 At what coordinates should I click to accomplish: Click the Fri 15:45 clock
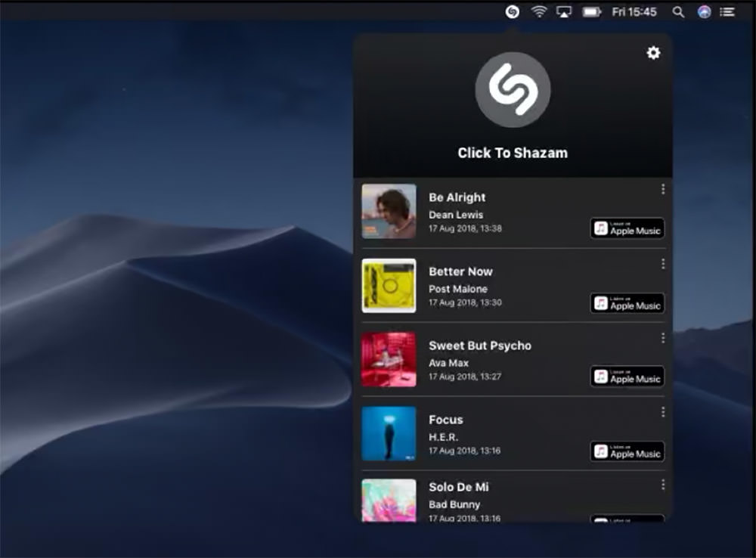tap(634, 11)
